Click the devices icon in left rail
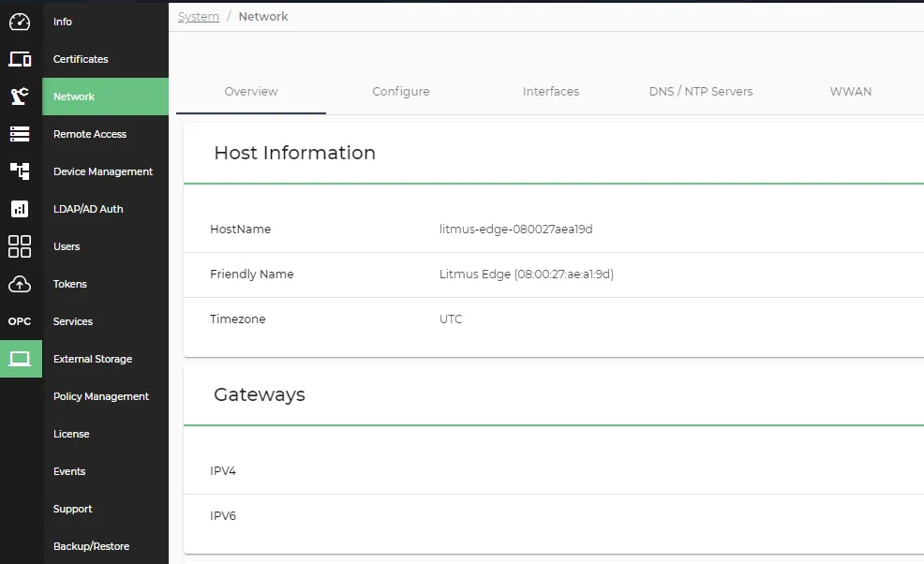The image size is (924, 564). pos(20,59)
